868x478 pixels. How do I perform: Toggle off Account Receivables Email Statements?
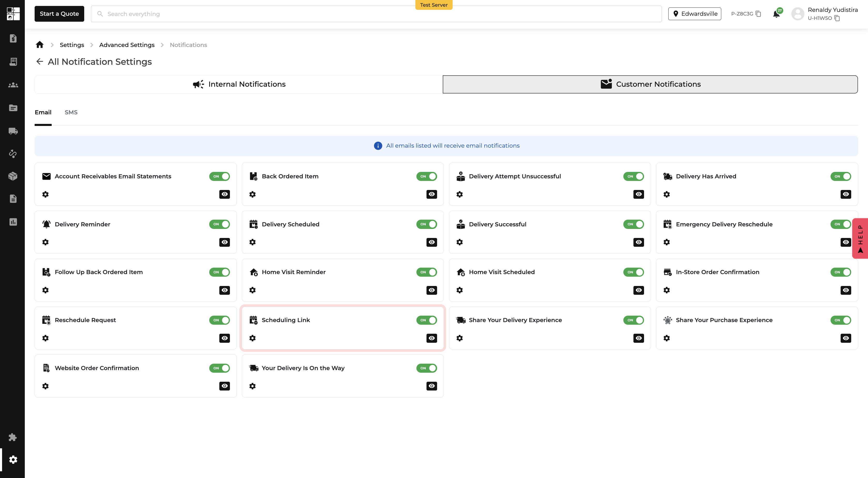(x=219, y=176)
